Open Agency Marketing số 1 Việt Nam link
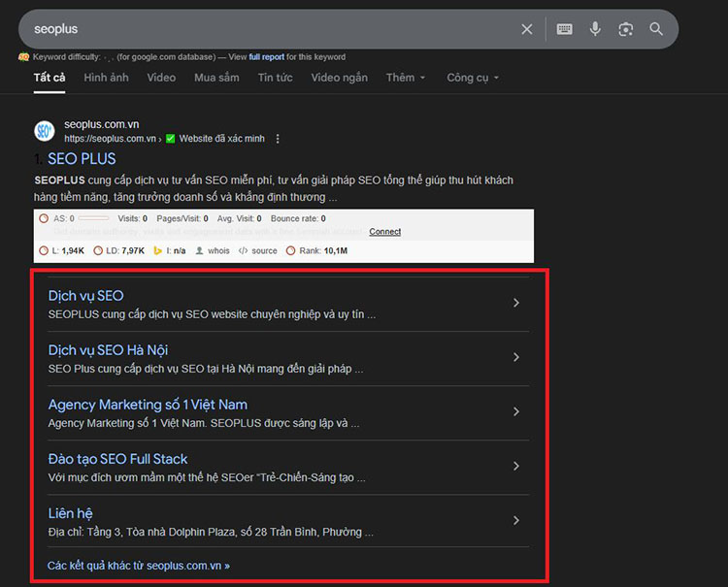 [x=148, y=405]
